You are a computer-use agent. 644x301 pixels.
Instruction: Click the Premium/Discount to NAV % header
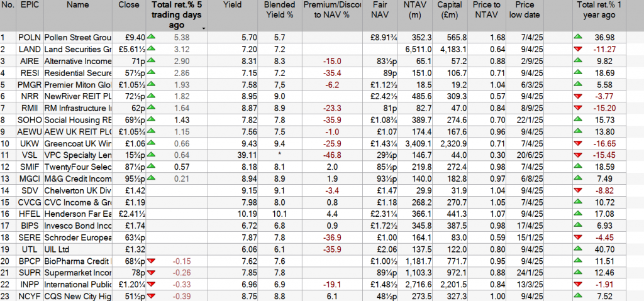coord(332,15)
